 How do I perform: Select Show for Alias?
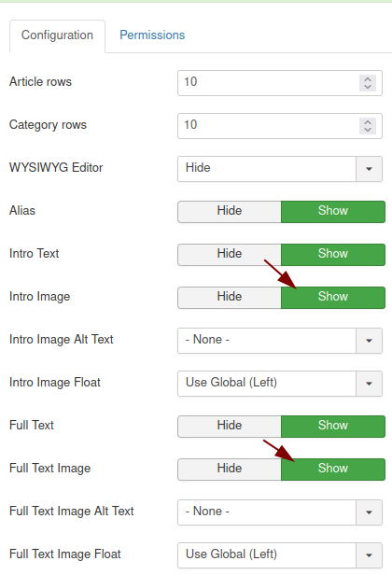click(x=333, y=212)
